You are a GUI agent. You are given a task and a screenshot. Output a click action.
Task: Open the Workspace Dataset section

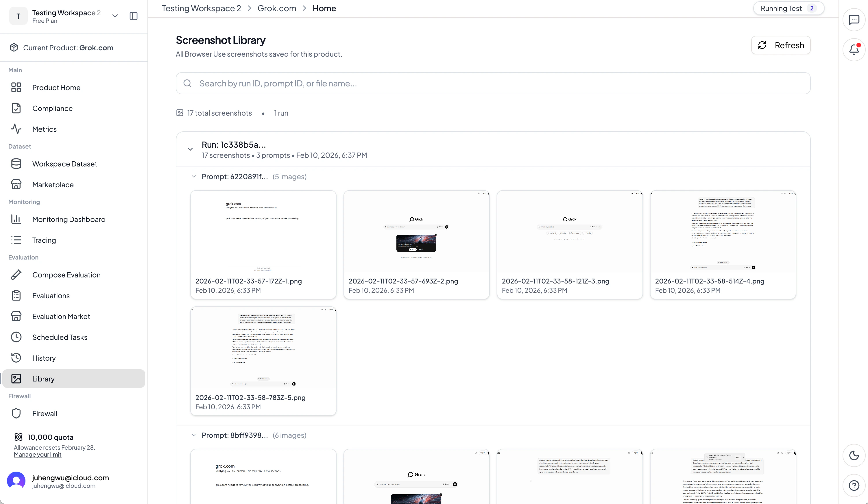65,164
